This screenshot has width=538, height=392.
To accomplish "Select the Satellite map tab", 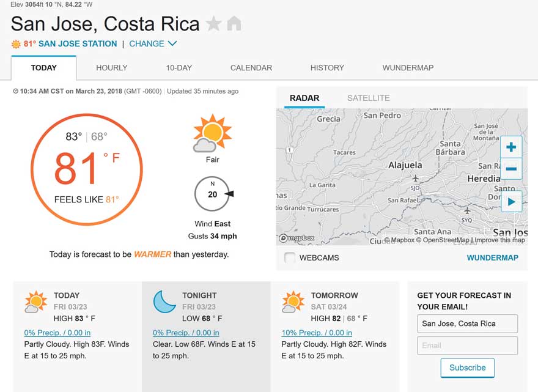I will pos(369,98).
